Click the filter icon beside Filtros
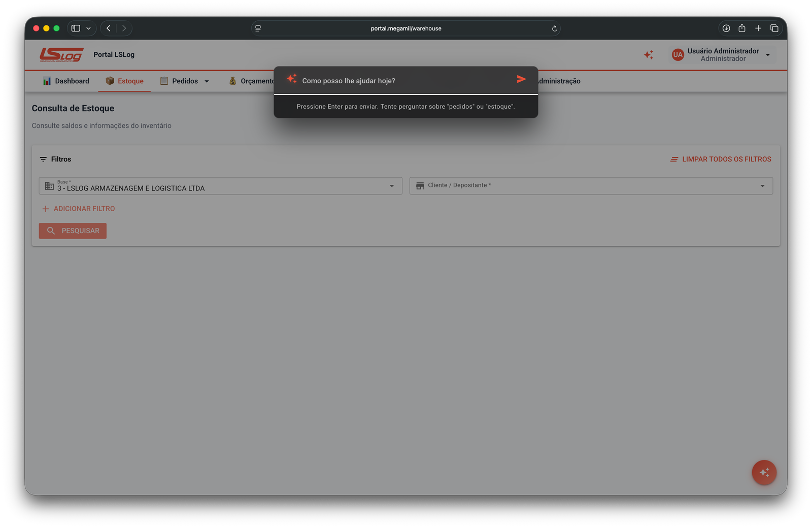 tap(43, 159)
